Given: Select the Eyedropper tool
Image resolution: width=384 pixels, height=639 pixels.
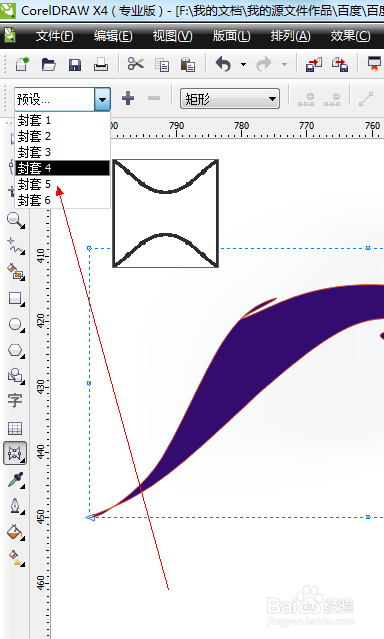Looking at the screenshot, I should [x=15, y=480].
